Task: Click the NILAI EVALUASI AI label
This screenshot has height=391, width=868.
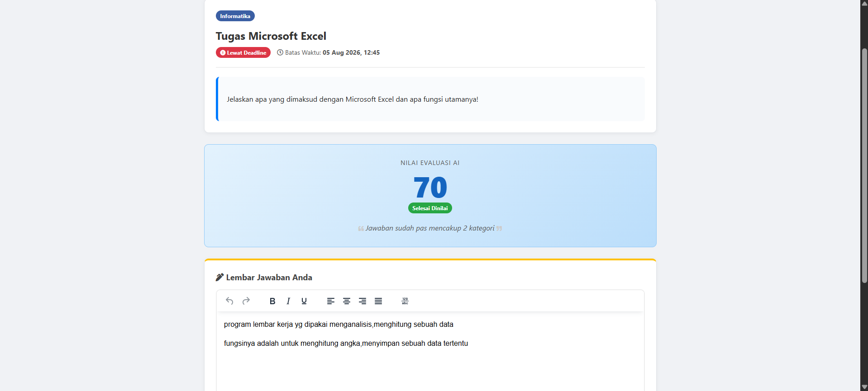Action: click(x=430, y=163)
